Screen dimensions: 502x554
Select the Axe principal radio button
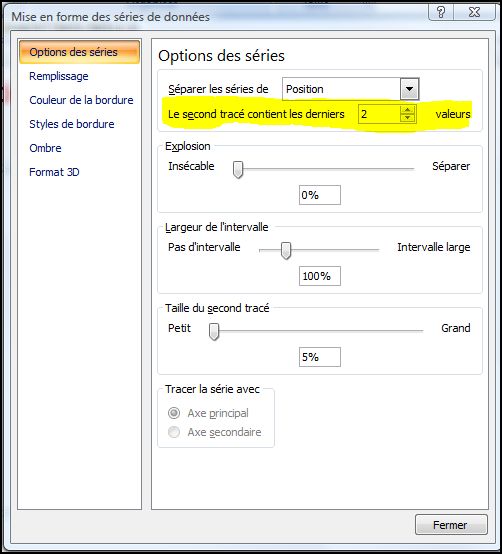click(174, 413)
